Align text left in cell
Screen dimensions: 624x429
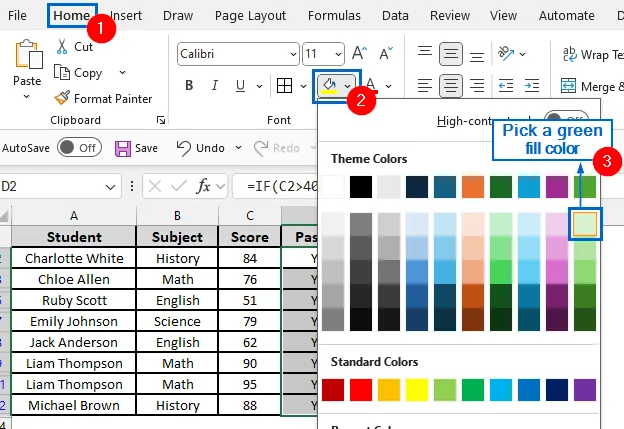coord(425,85)
